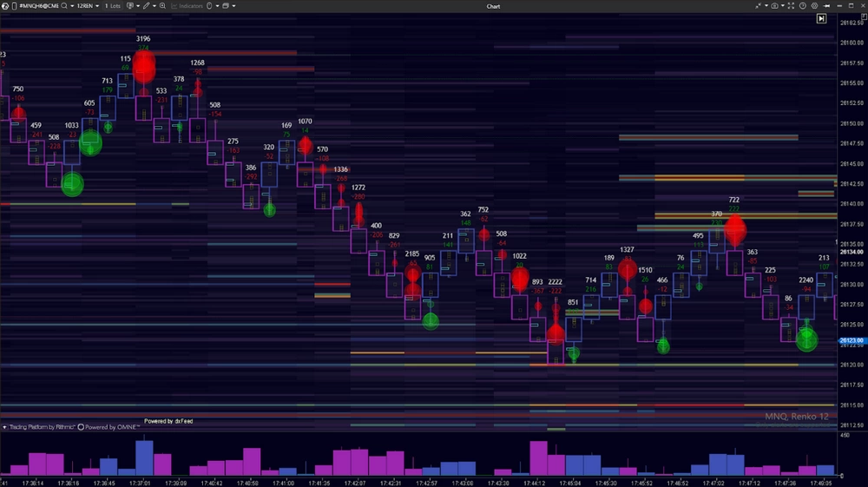This screenshot has width=868, height=487.
Task: Click the narrow rectangle icon beside the logo
Action: coord(14,5)
